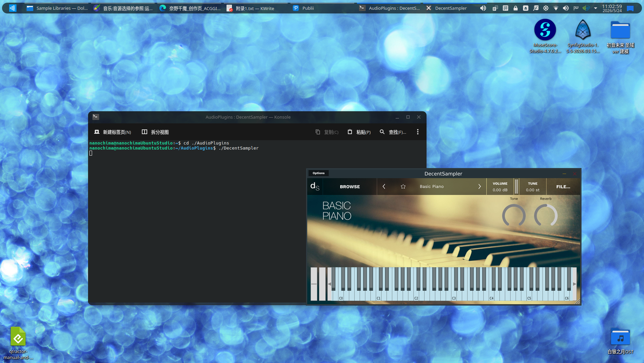Click the copy button in Konsole toolbar
644x363 pixels.
coord(327,132)
